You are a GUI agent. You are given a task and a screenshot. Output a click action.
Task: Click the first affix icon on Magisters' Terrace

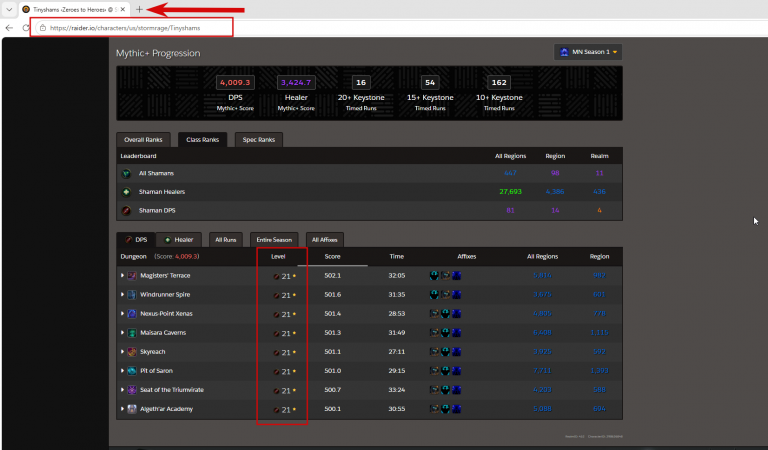434,276
